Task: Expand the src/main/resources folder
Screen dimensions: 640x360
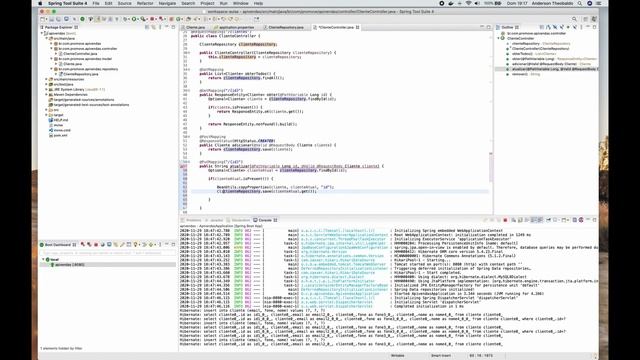Action: 46,79
